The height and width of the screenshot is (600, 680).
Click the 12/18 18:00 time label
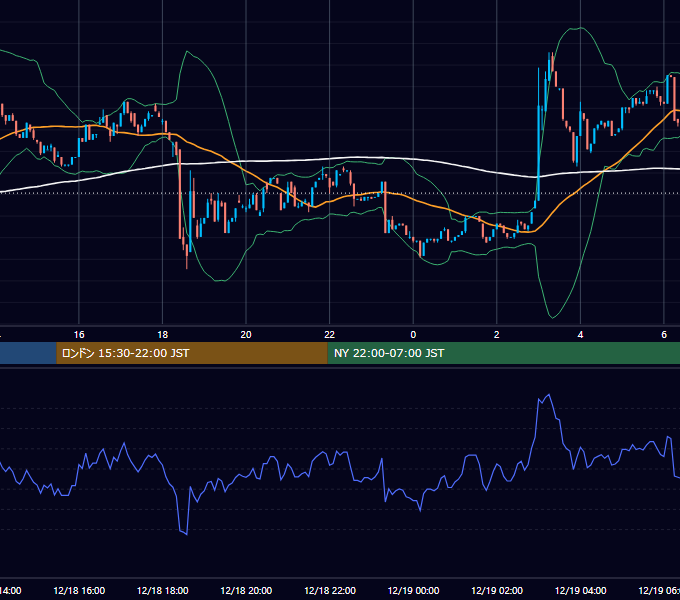(x=163, y=590)
